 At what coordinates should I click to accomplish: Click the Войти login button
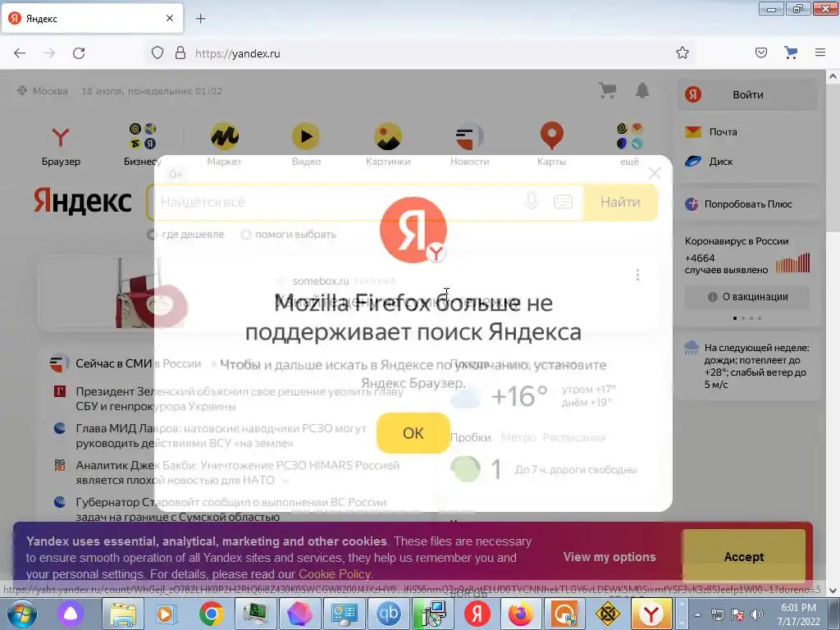point(747,95)
